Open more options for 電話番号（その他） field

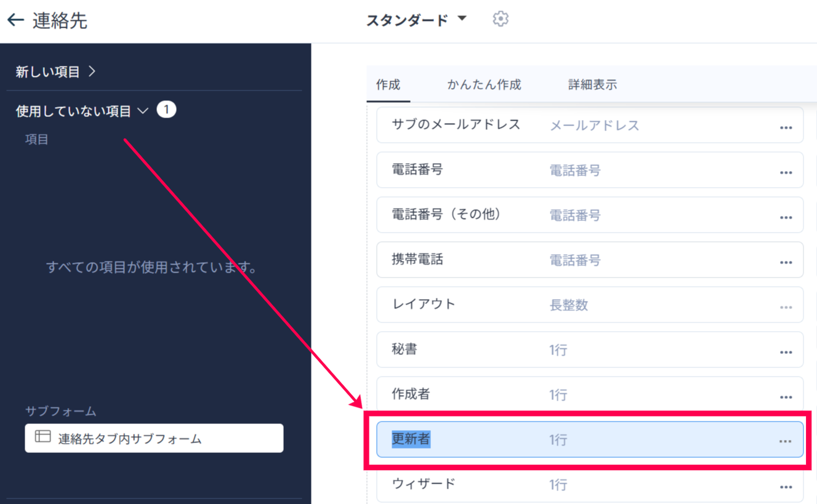(x=786, y=217)
